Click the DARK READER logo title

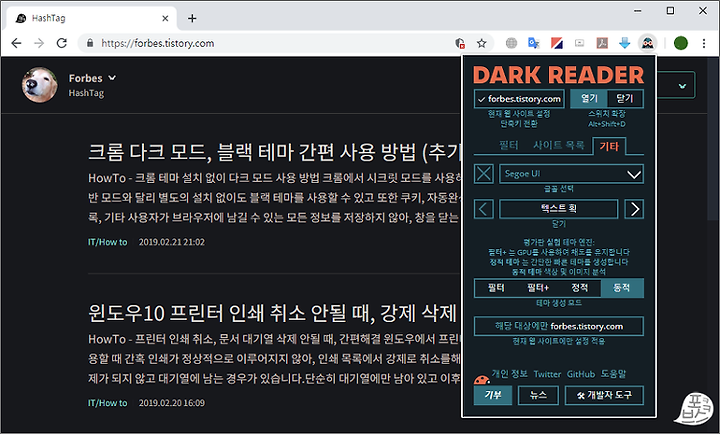click(x=558, y=75)
